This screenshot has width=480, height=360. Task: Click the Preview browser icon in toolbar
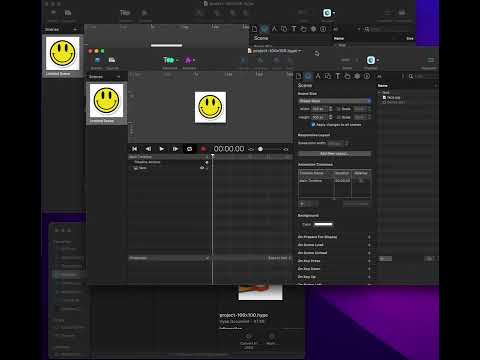[x=371, y=60]
